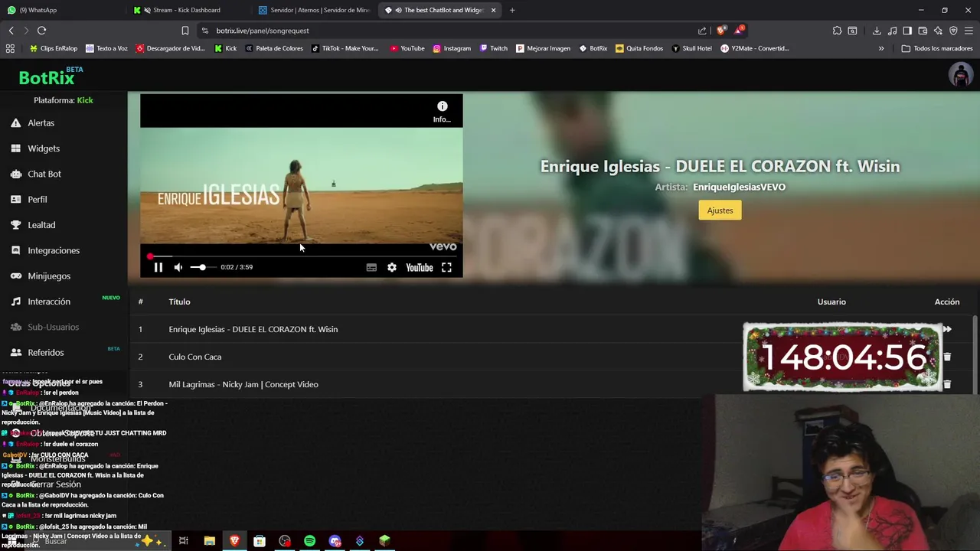980x551 pixels.
Task: Click the Vevo watermark logo
Action: pyautogui.click(x=443, y=246)
